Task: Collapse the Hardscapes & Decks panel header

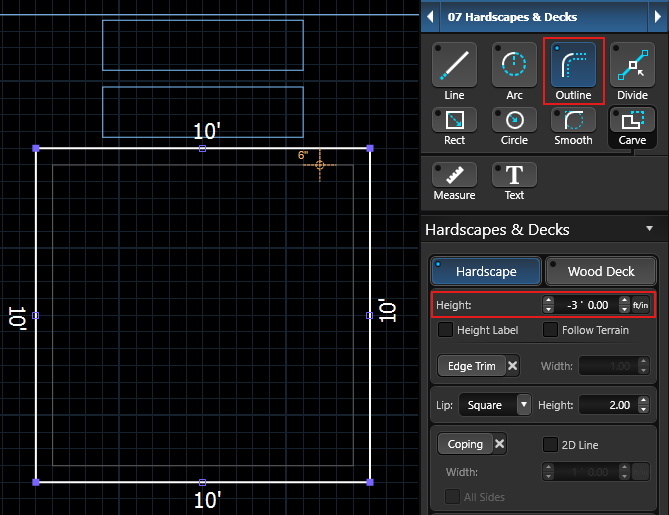Action: pos(649,229)
